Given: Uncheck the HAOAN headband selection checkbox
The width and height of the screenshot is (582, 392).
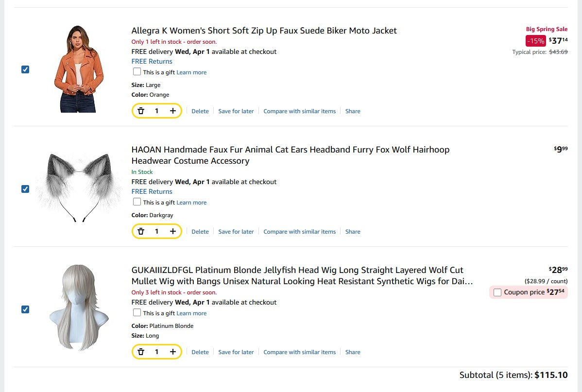Looking at the screenshot, I should [x=25, y=189].
